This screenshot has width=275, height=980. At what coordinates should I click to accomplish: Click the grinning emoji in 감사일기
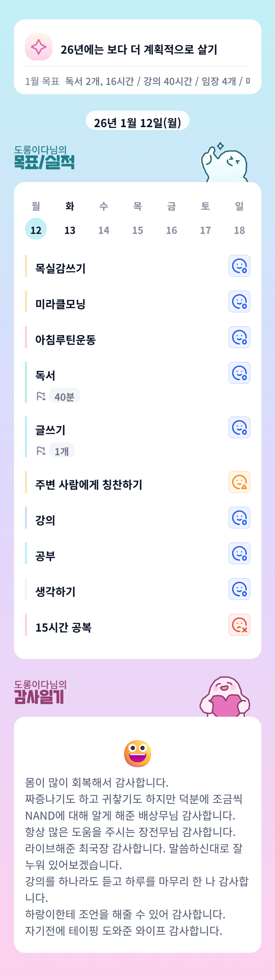click(x=138, y=753)
